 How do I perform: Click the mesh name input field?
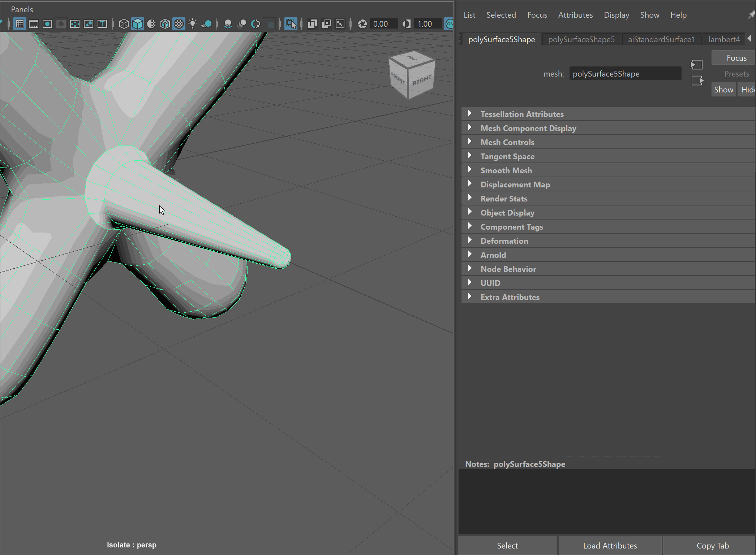coord(625,74)
